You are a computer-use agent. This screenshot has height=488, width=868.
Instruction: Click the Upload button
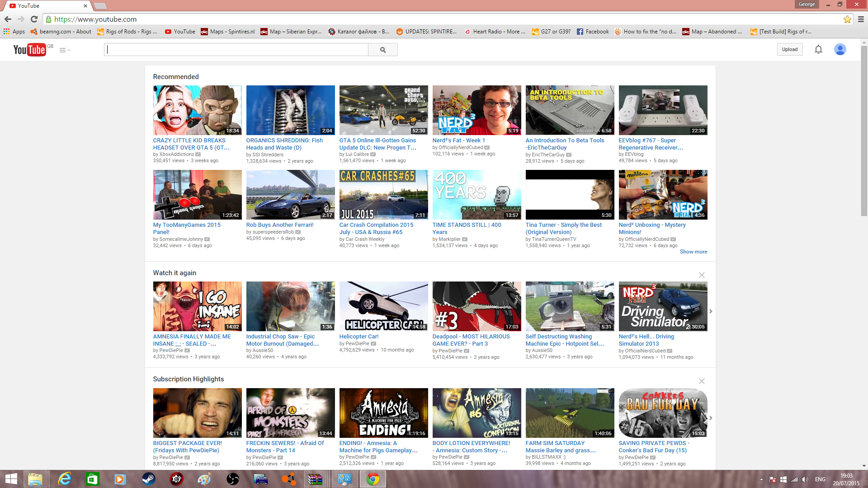click(790, 49)
